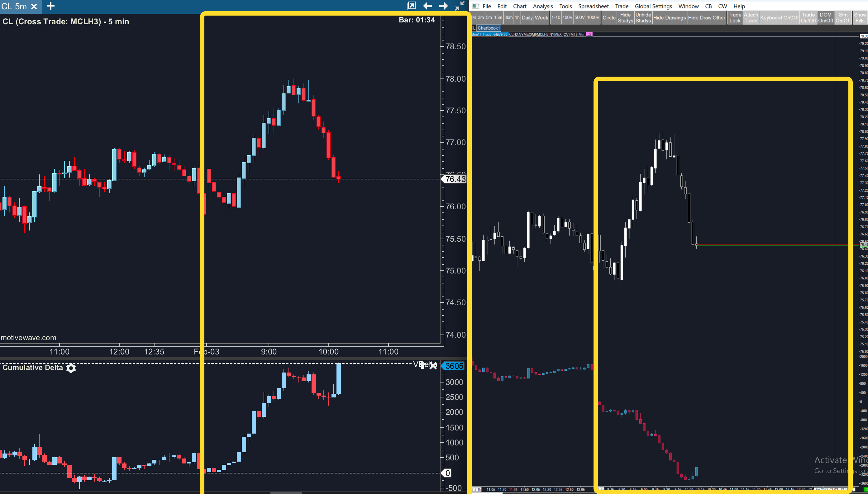This screenshot has width=868, height=494.
Task: Click the Bar: 01:34 countdown text
Action: [x=417, y=20]
